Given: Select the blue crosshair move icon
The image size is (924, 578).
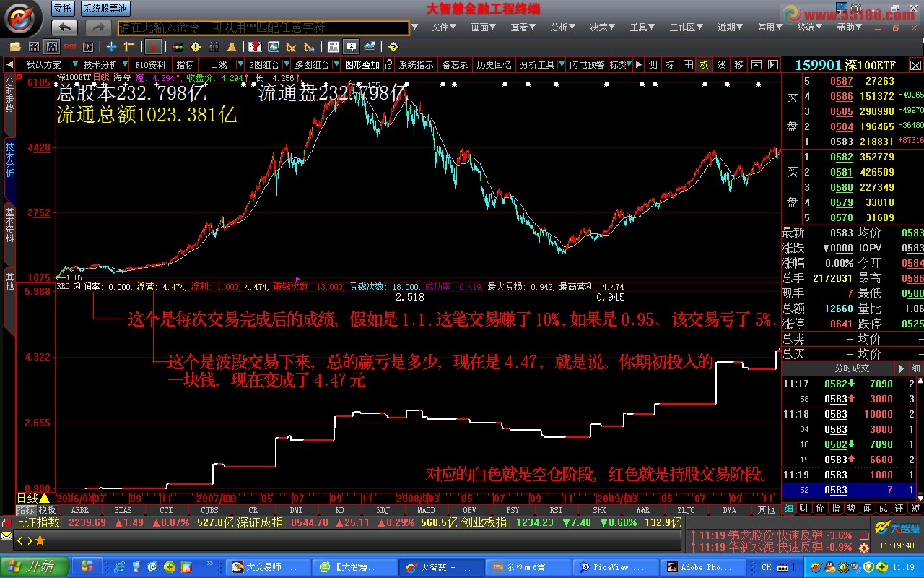Looking at the screenshot, I should click(x=112, y=47).
